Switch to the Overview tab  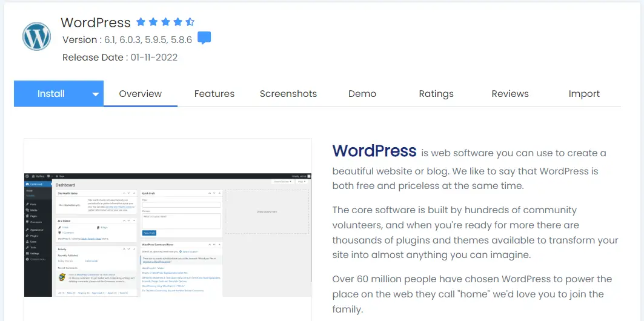(141, 94)
